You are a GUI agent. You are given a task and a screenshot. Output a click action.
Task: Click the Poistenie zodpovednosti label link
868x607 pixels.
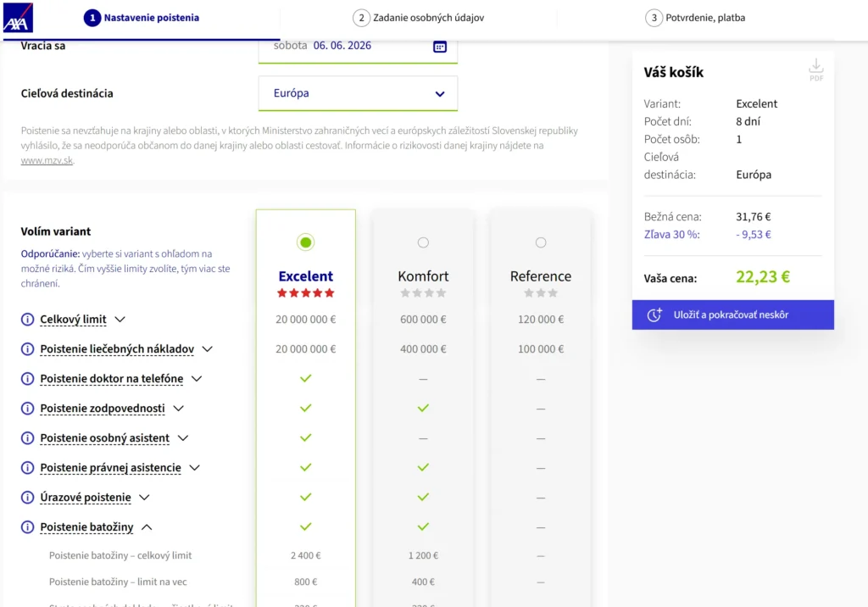pyautogui.click(x=103, y=408)
